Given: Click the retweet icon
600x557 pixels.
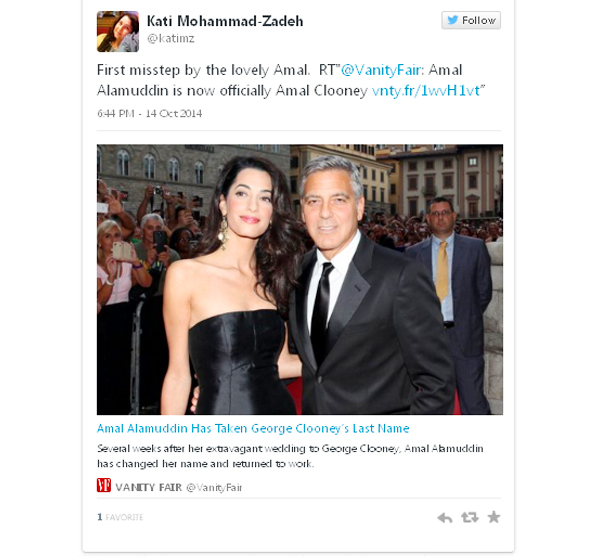Looking at the screenshot, I should coord(470,517).
